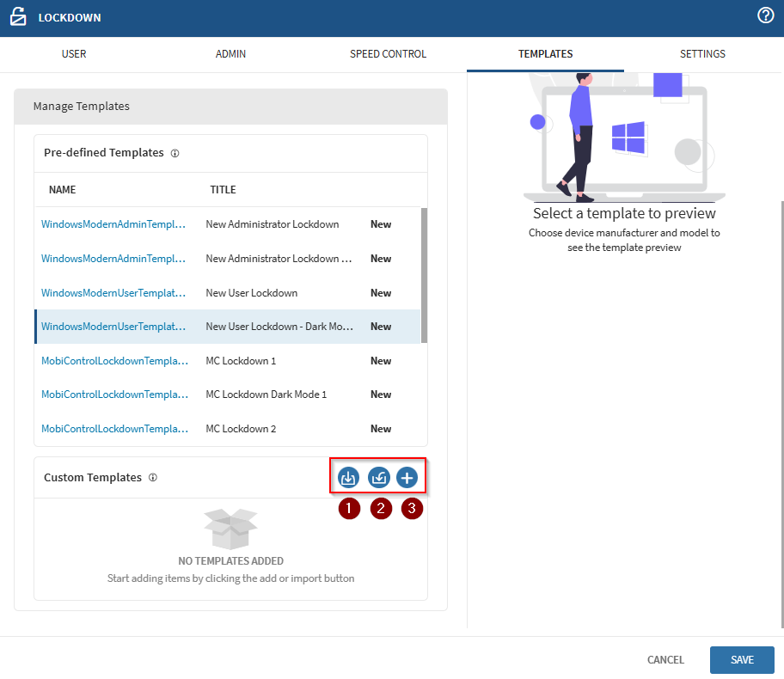
Task: Click info icon beside Pre-defined Templates
Action: (175, 153)
